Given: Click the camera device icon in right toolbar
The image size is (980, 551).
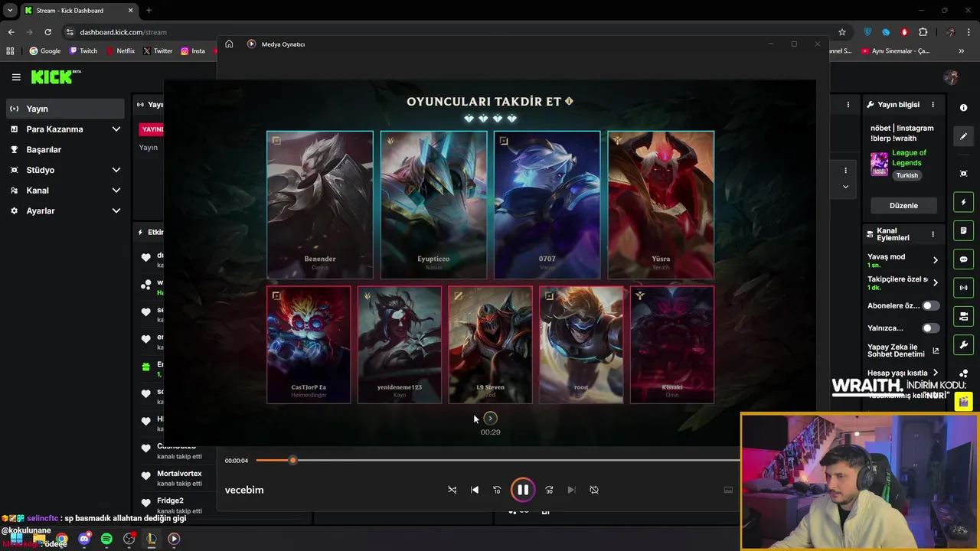Looking at the screenshot, I should click(x=964, y=316).
